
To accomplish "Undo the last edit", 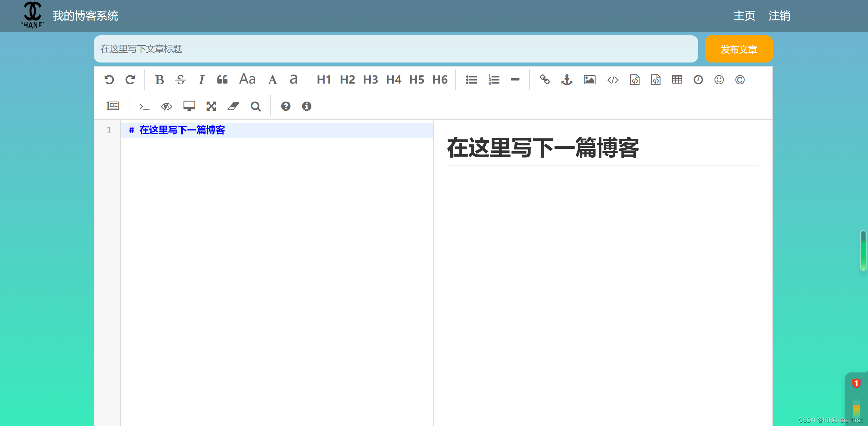I will (109, 79).
